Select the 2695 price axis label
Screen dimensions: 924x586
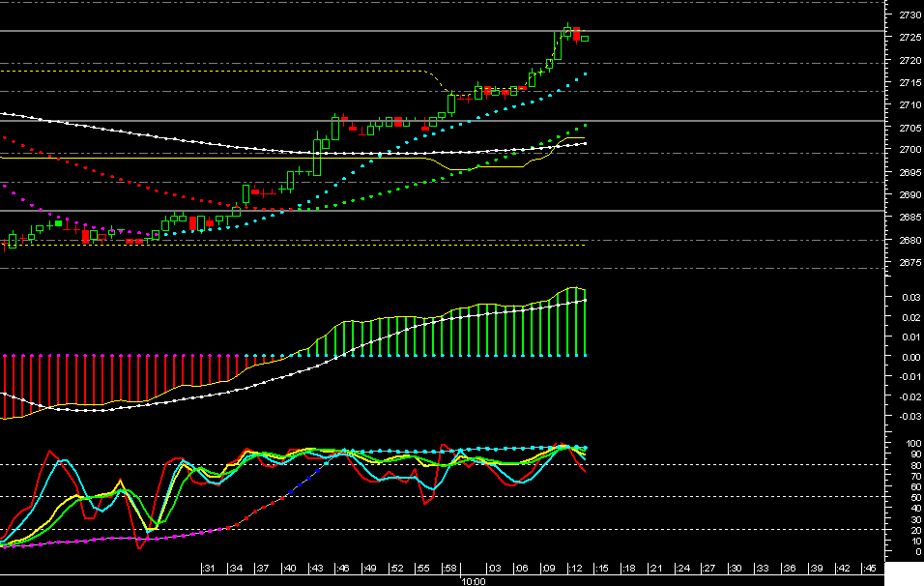[910, 173]
